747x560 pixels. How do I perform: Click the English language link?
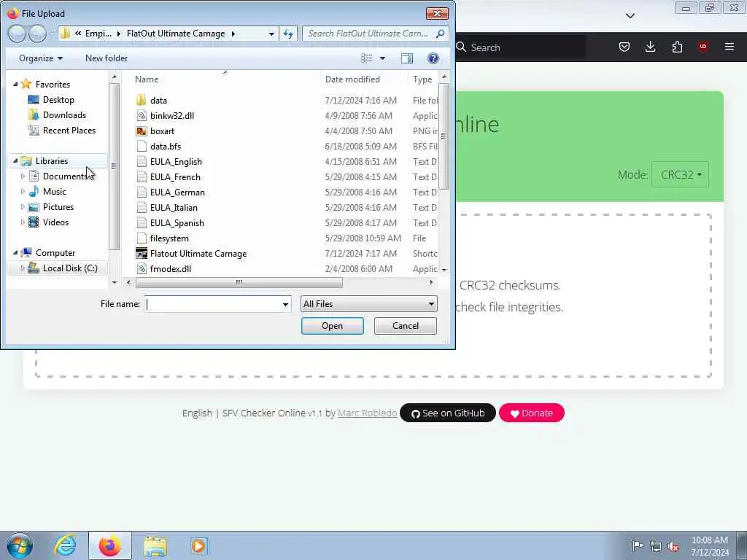(197, 413)
